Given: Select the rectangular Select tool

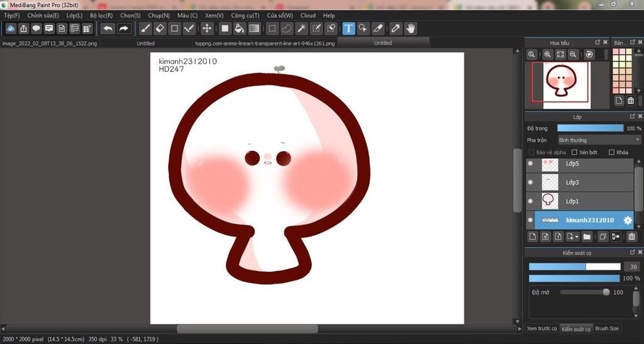Looking at the screenshot, I should click(x=272, y=28).
